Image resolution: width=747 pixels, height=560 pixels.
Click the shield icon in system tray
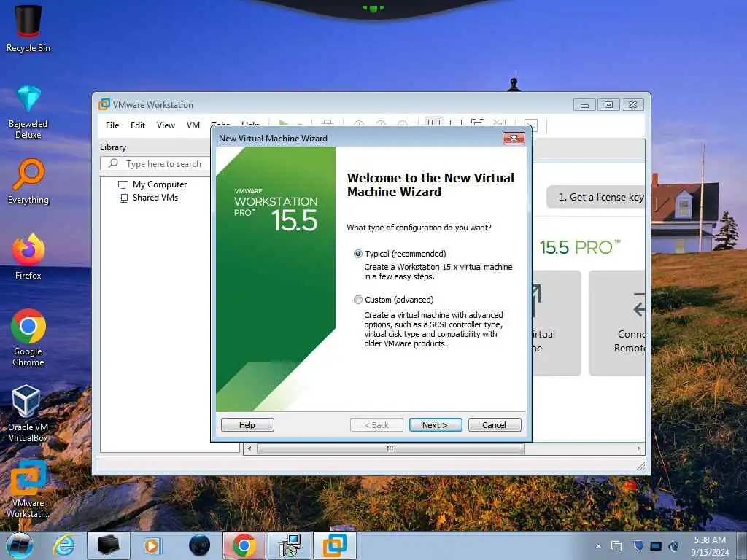(638, 546)
